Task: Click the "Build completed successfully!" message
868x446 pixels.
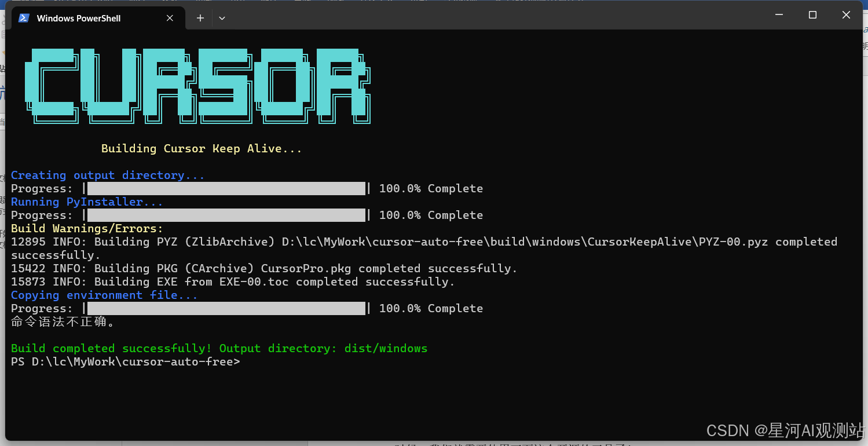Action: (219, 348)
